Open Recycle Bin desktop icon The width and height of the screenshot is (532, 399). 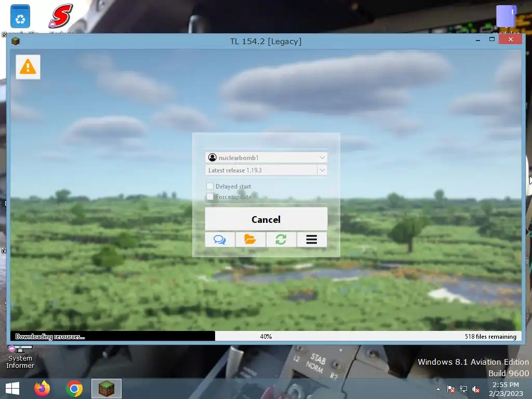[x=20, y=17]
